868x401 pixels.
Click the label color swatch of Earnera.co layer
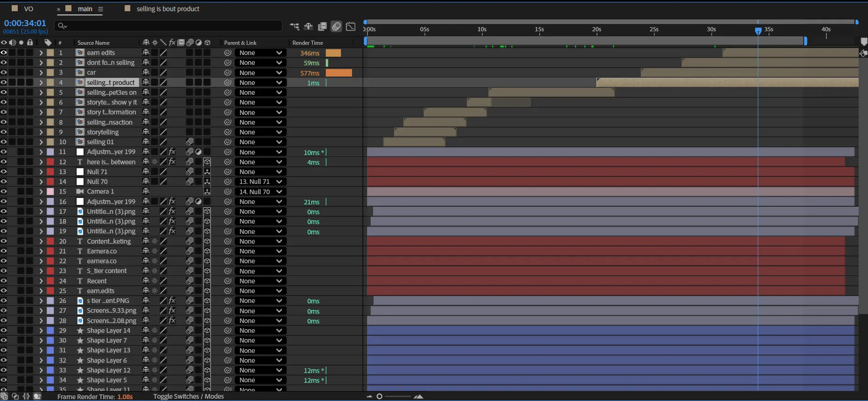pos(50,251)
